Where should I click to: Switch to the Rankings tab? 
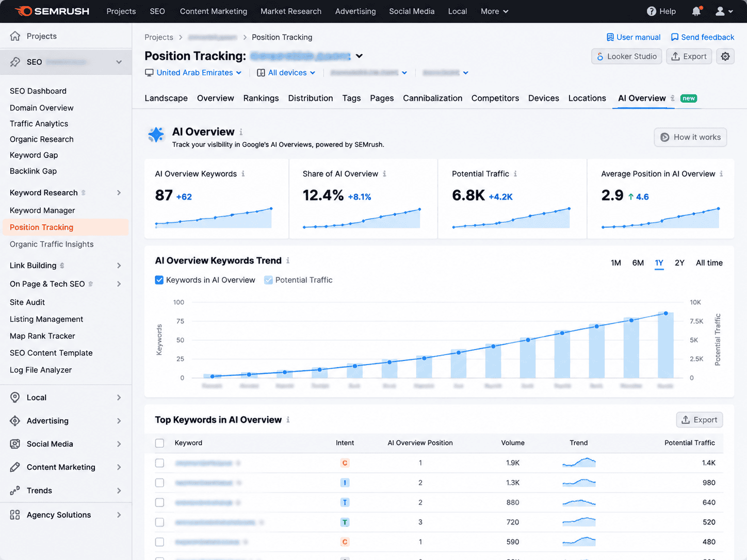(261, 98)
